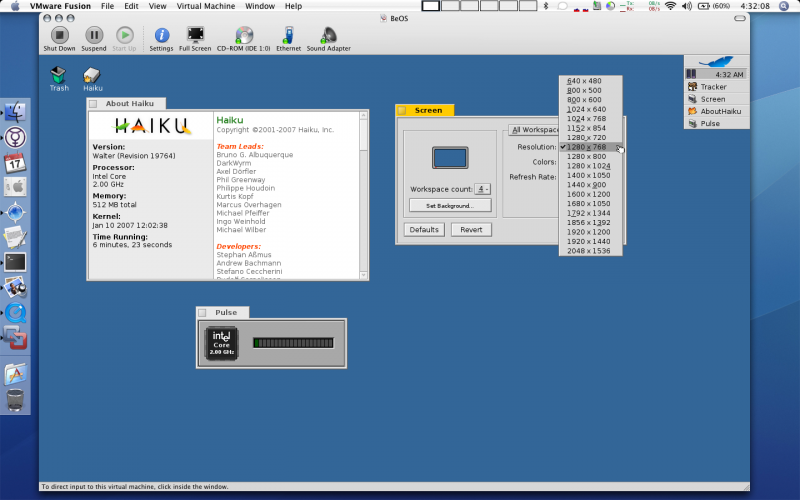
Task: Click the Intel Core chip icon in Pulse
Action: 221,343
